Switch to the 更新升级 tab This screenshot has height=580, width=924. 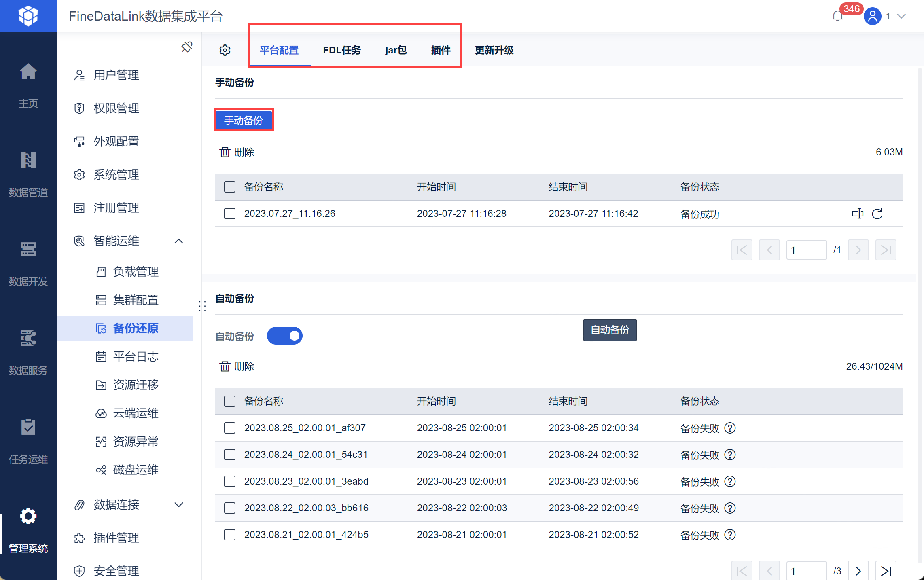[494, 50]
